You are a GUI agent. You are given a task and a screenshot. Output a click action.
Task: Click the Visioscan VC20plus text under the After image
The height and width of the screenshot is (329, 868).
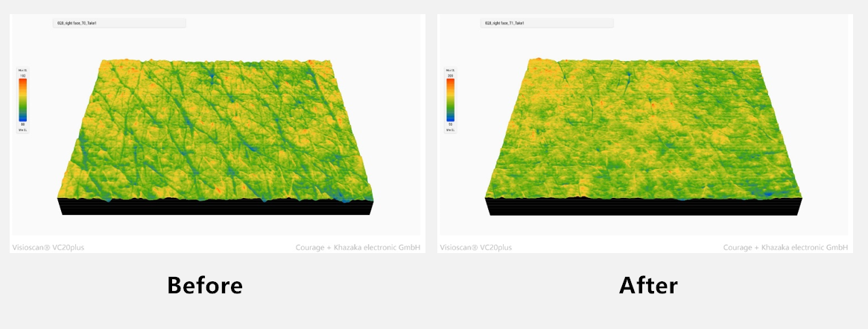pyautogui.click(x=476, y=247)
